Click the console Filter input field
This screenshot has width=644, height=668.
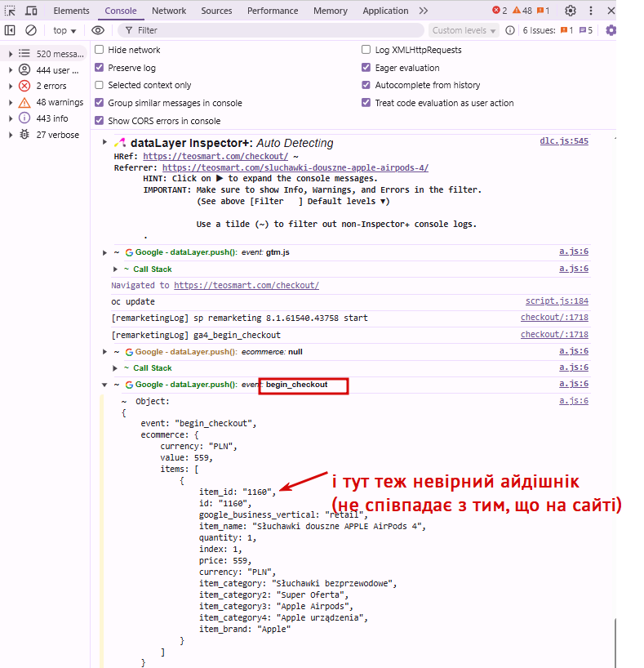pyautogui.click(x=270, y=30)
